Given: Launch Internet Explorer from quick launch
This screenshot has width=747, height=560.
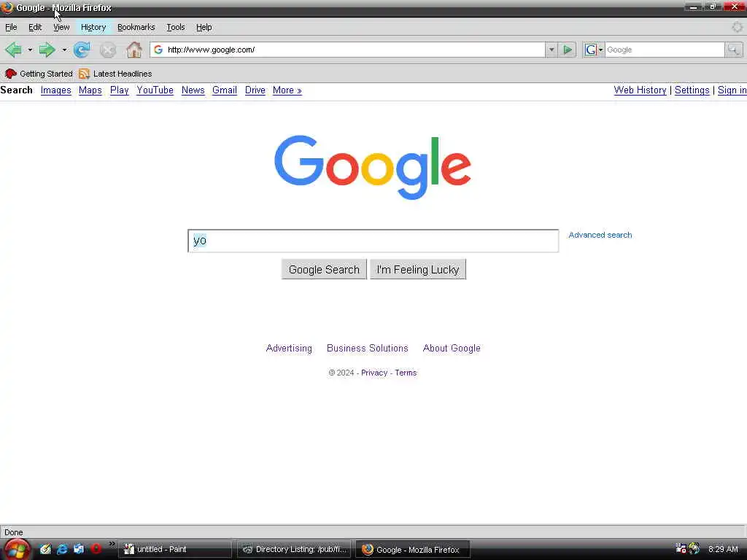Looking at the screenshot, I should (x=62, y=549).
